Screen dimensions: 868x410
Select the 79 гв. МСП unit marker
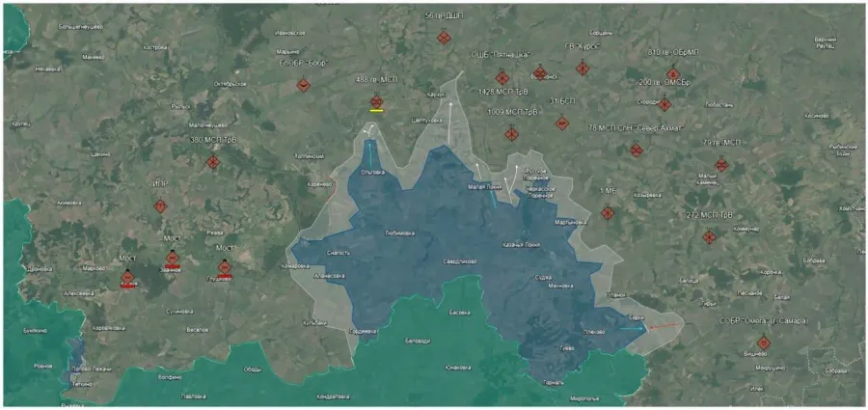tap(721, 165)
